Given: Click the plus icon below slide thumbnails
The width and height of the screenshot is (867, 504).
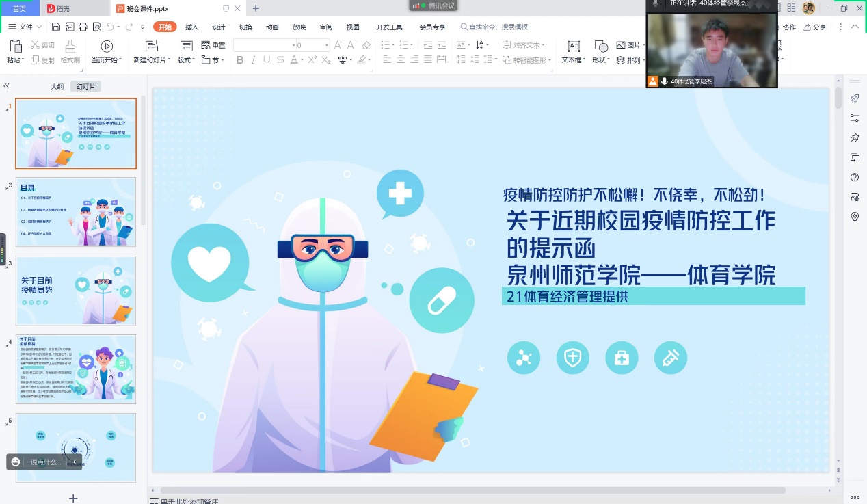Looking at the screenshot, I should click(73, 498).
